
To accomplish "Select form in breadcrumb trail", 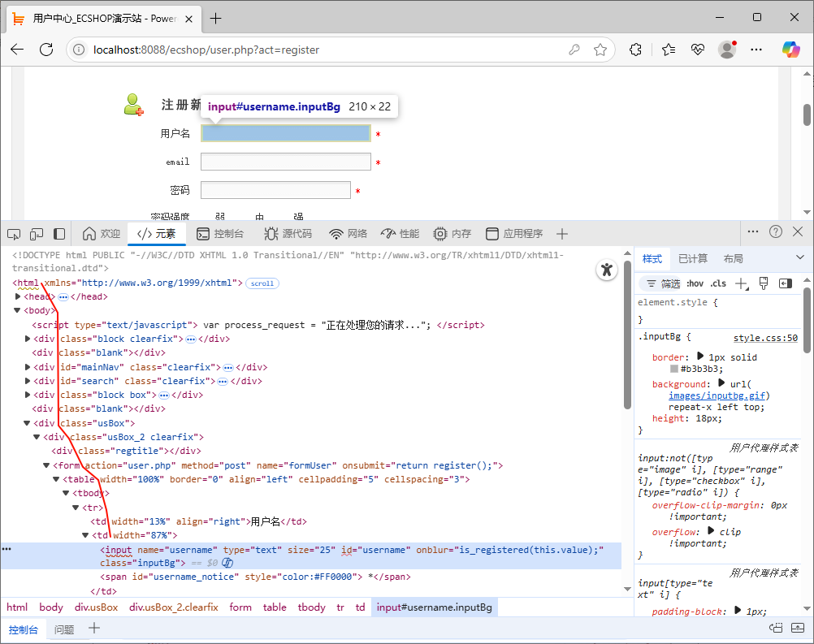I will (x=240, y=607).
